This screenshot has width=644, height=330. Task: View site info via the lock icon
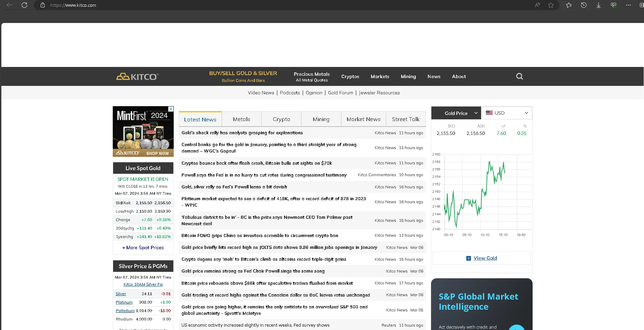tap(43, 5)
